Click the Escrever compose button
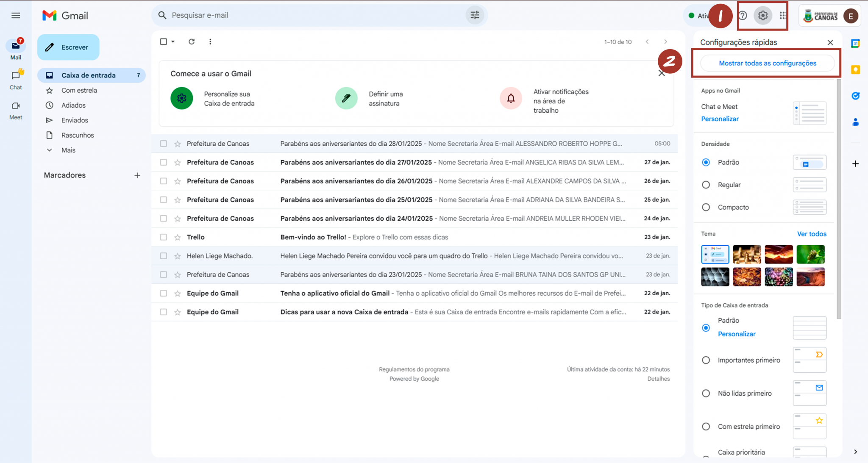The height and width of the screenshot is (463, 868). pyautogui.click(x=68, y=47)
